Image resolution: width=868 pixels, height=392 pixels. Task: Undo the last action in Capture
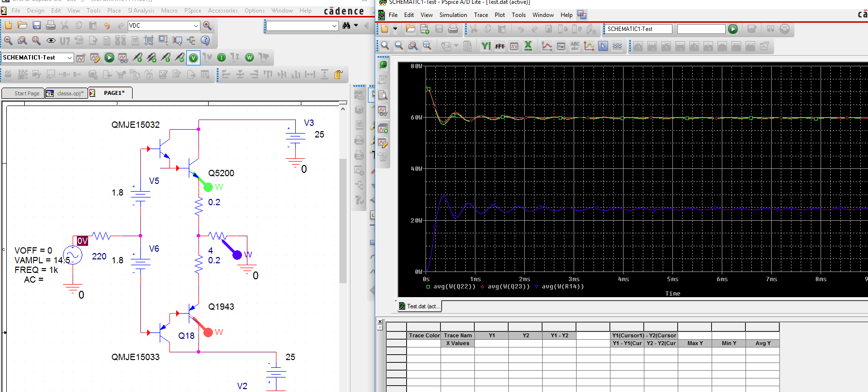[x=107, y=25]
